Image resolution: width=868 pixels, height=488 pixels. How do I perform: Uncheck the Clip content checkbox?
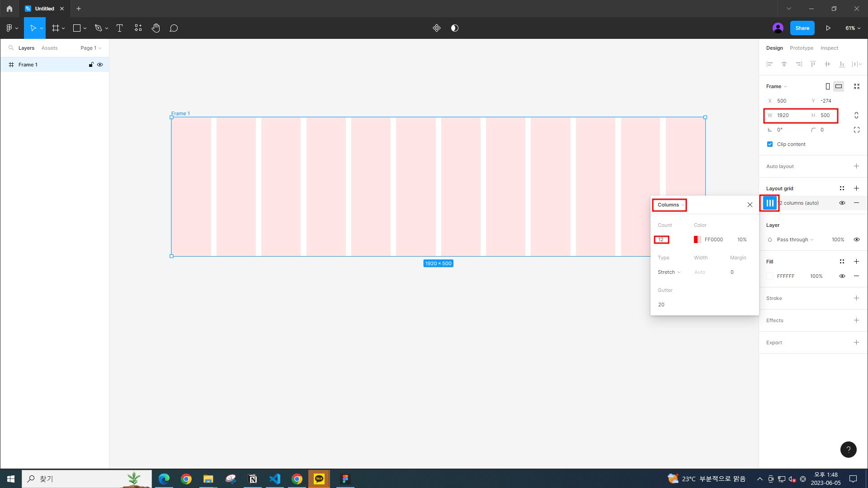click(x=770, y=144)
